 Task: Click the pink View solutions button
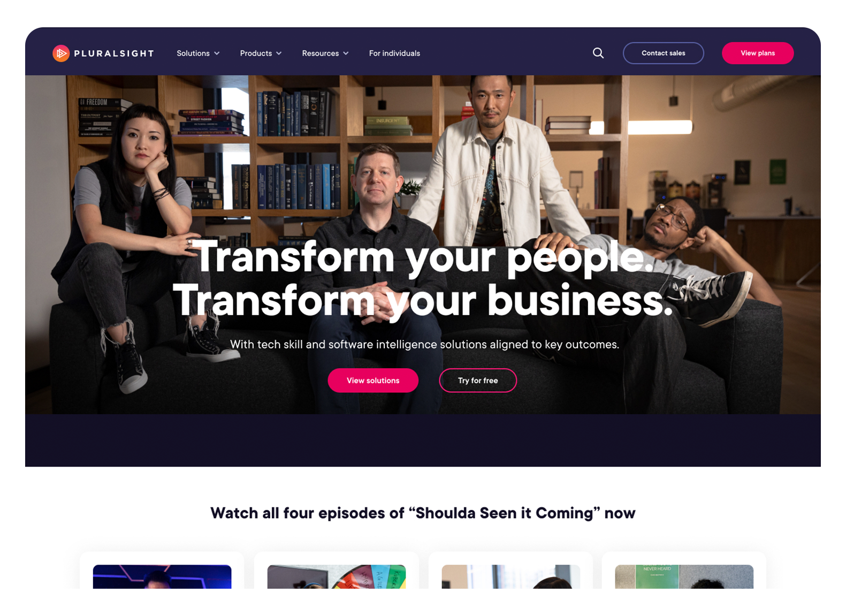[373, 381]
